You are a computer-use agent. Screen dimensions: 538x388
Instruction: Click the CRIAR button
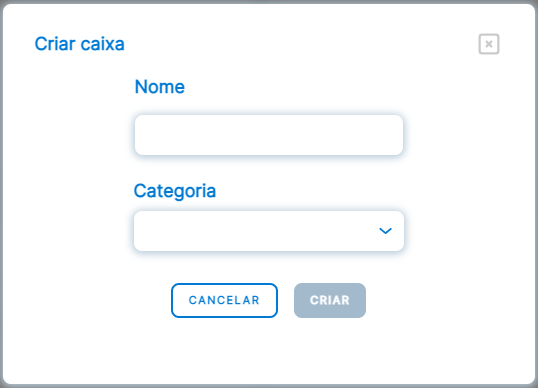(x=330, y=300)
